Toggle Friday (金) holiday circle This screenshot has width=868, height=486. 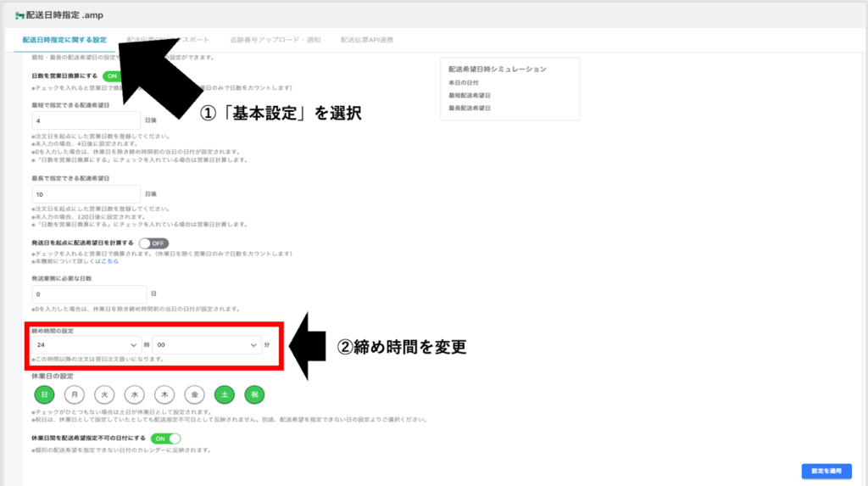pos(195,394)
